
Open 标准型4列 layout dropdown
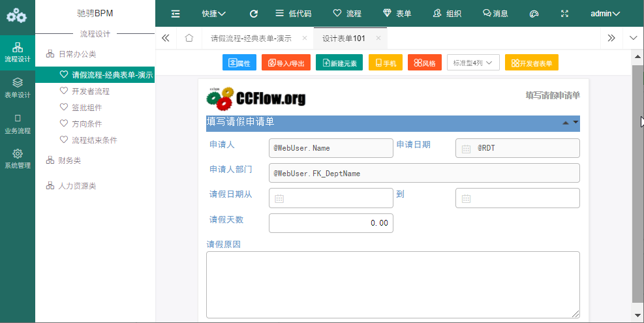(x=473, y=63)
